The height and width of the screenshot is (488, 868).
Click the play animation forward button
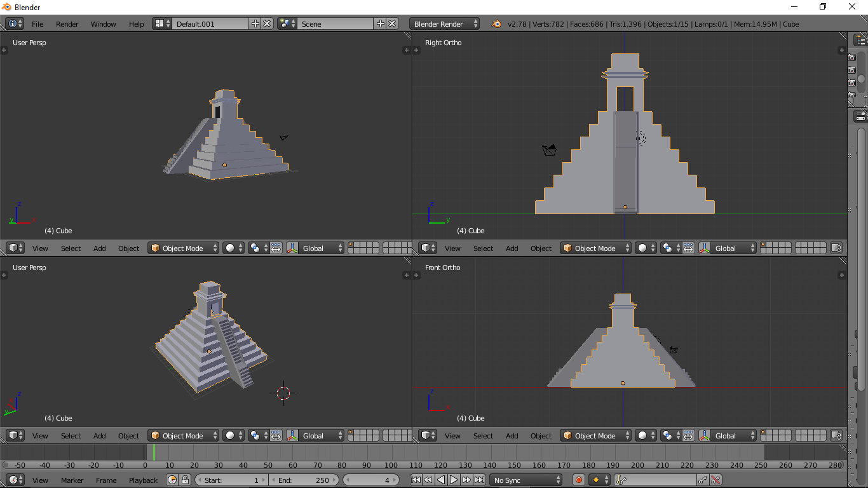tap(454, 480)
